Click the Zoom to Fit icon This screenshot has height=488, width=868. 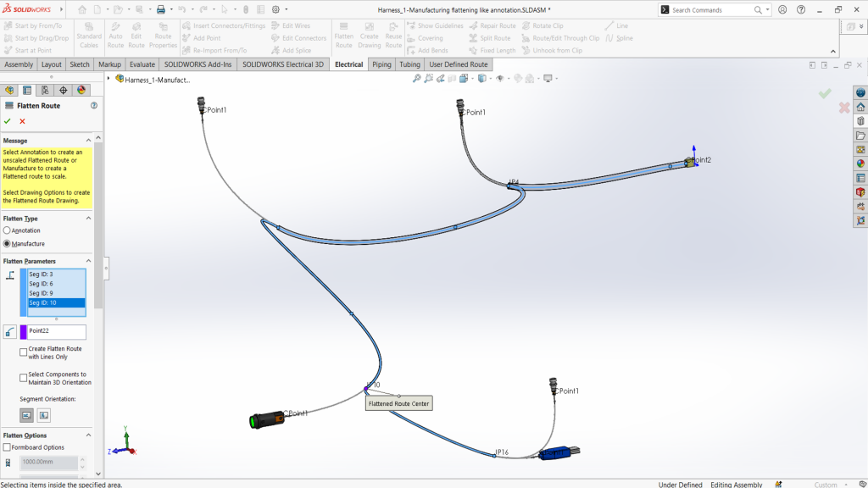pos(416,78)
